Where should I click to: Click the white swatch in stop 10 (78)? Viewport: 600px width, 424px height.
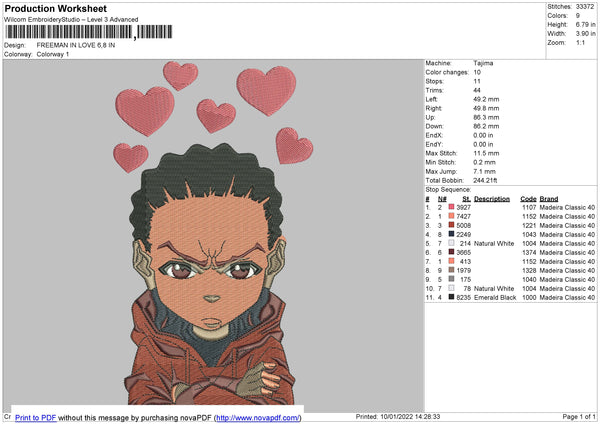click(452, 288)
